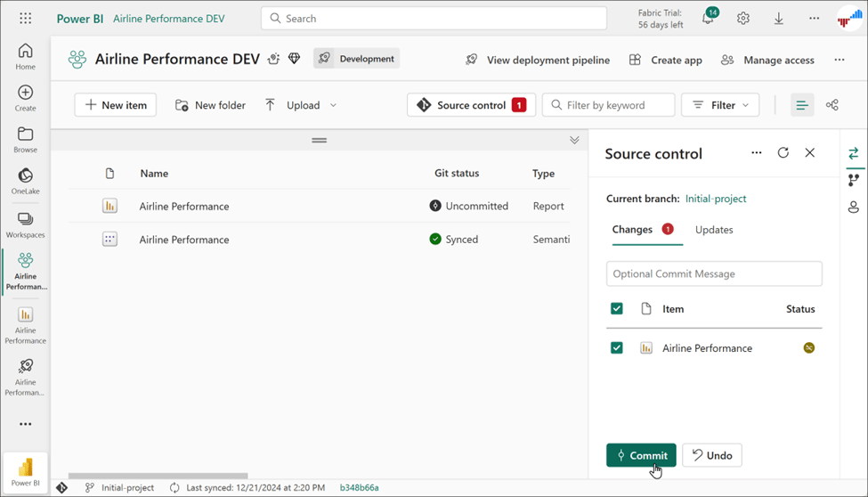The image size is (868, 497).
Task: Collapse the panel with the double chevron
Action: pos(574,140)
